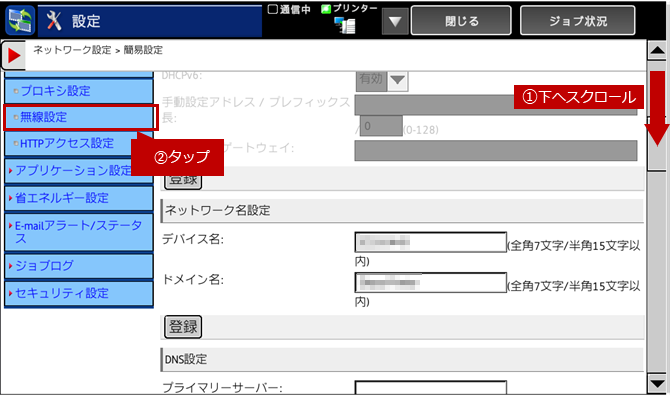
Task: Click the DNS設定 section header
Action: (x=402, y=359)
